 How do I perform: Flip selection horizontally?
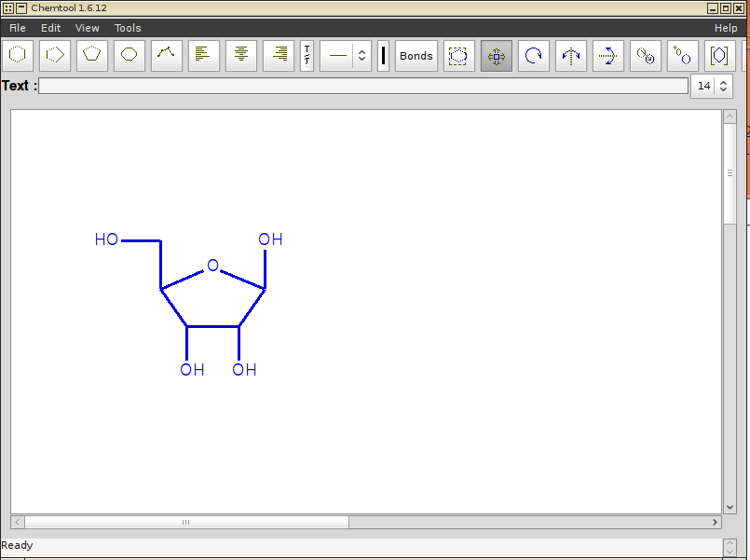tap(570, 56)
